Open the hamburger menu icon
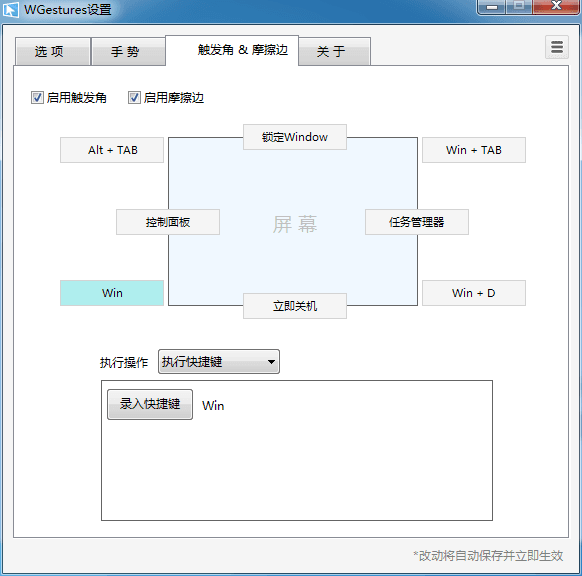This screenshot has width=582, height=576. [557, 47]
